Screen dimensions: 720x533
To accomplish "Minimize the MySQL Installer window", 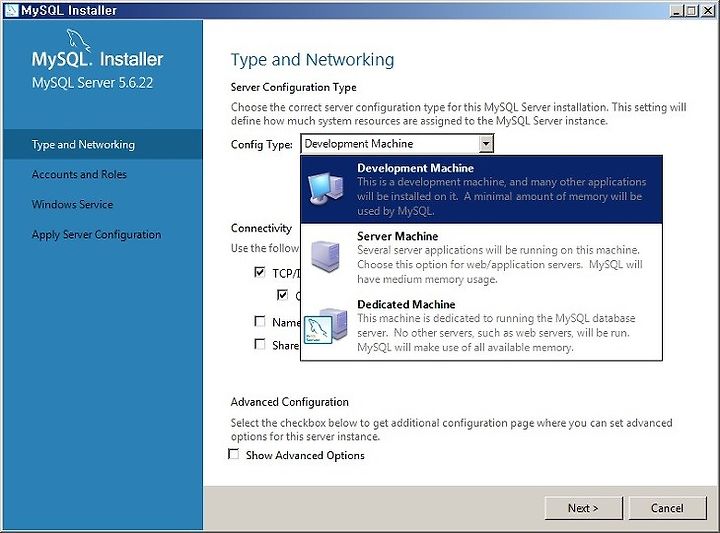I will [676, 10].
